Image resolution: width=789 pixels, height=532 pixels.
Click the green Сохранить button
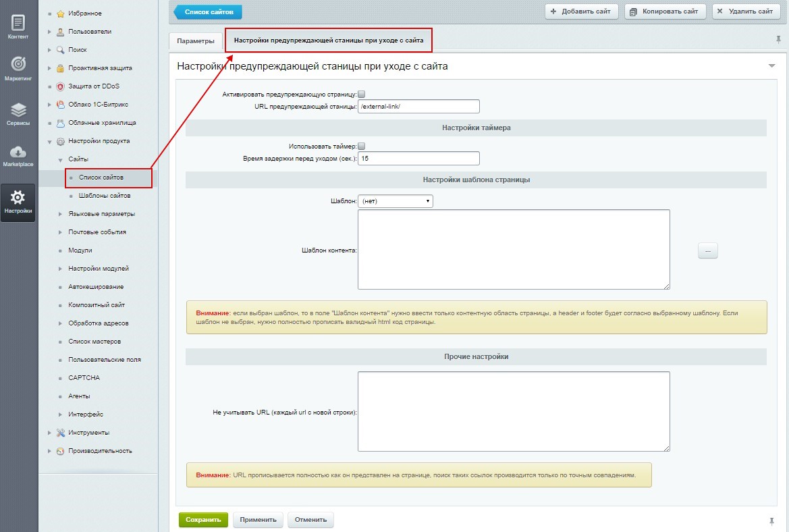[x=203, y=519]
